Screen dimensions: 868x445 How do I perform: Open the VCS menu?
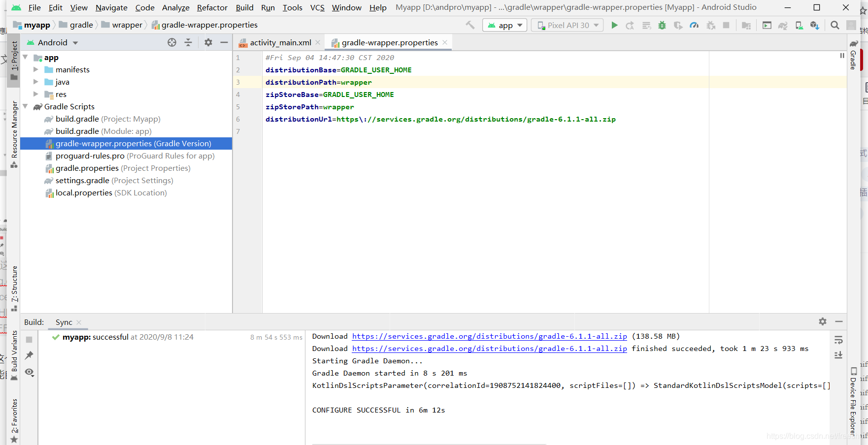pos(317,7)
